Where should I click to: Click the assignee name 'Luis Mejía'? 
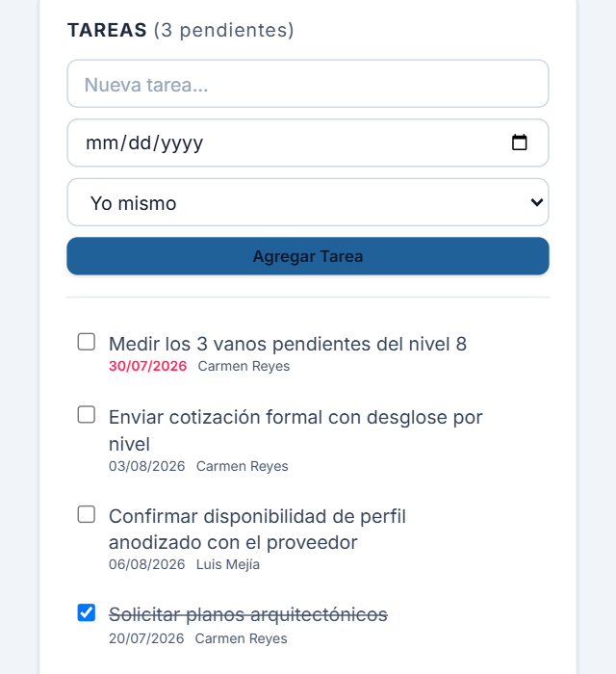pyautogui.click(x=228, y=564)
